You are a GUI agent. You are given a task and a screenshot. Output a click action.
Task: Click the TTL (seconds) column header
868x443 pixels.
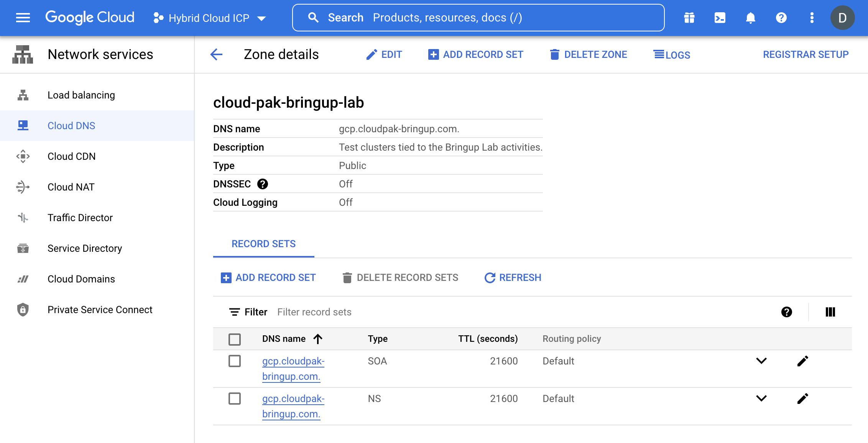tap(488, 339)
